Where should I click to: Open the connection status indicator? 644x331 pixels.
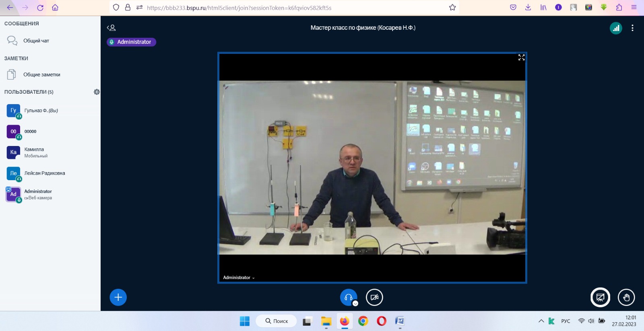coord(616,28)
